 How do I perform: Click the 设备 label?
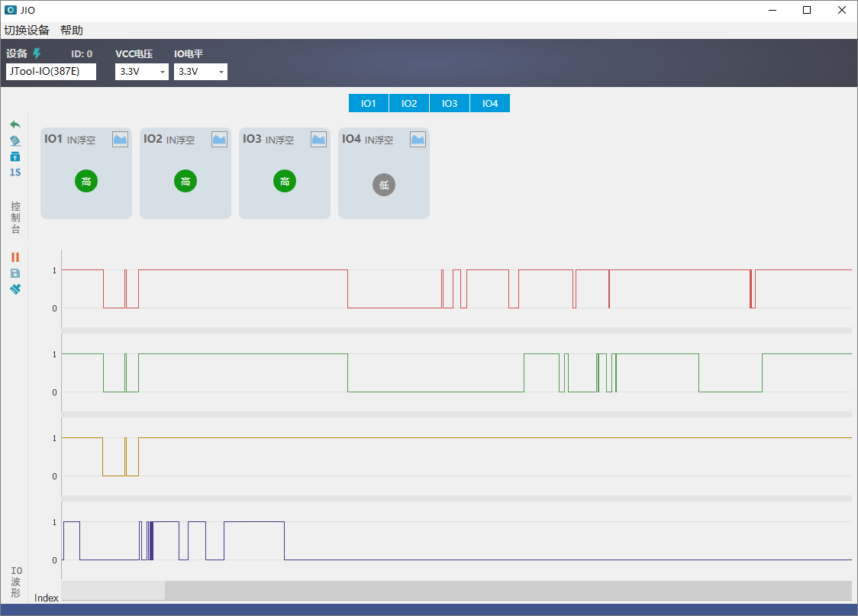[x=17, y=53]
